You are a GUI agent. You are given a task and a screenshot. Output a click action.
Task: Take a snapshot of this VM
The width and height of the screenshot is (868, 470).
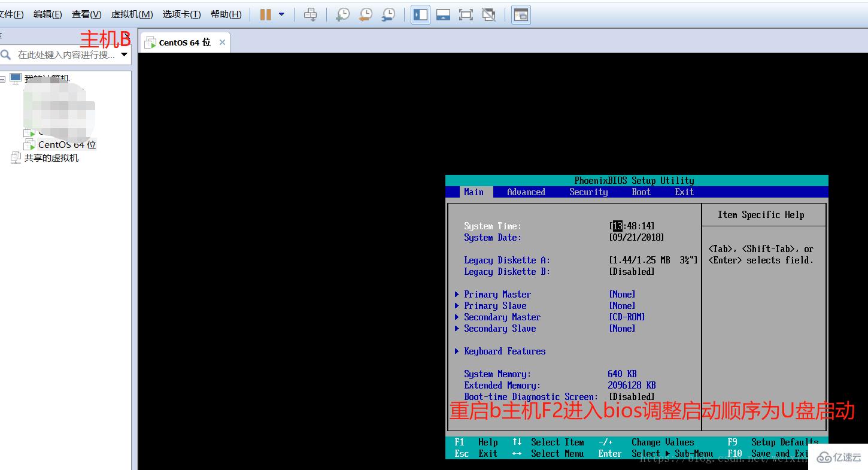click(x=343, y=14)
